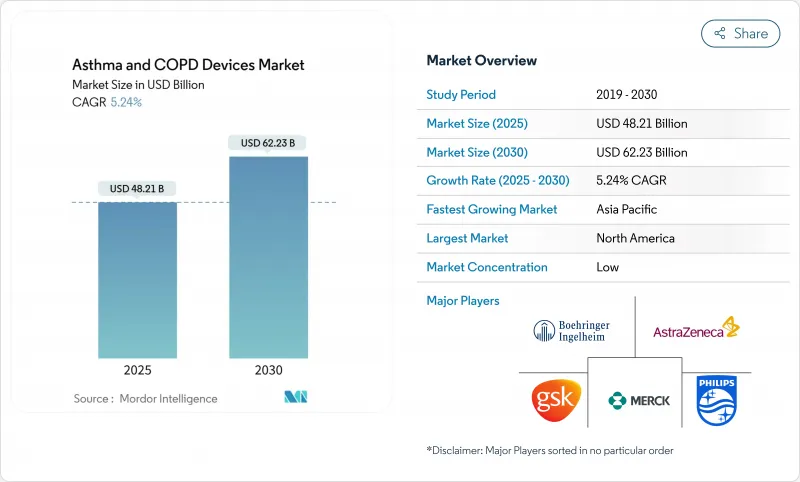Click the Boehringer Ingelheim logo
This screenshot has height=482, width=800.
click(x=571, y=330)
